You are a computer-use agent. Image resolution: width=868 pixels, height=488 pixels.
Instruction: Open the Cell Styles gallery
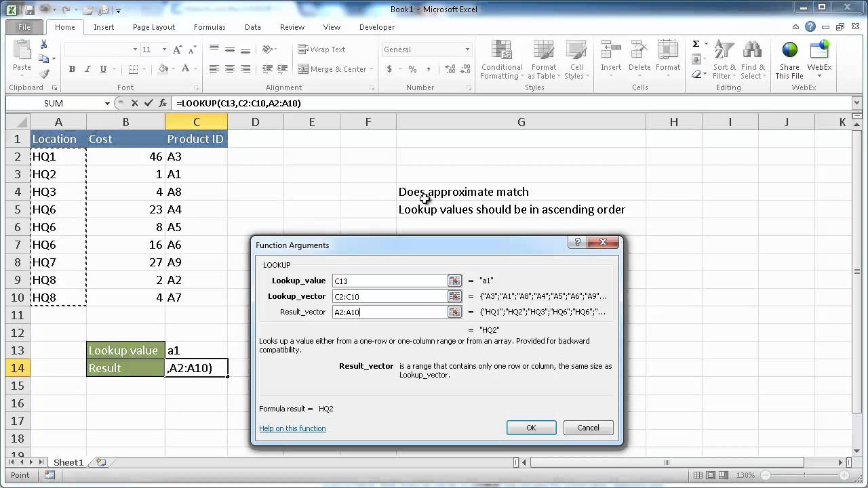click(576, 60)
